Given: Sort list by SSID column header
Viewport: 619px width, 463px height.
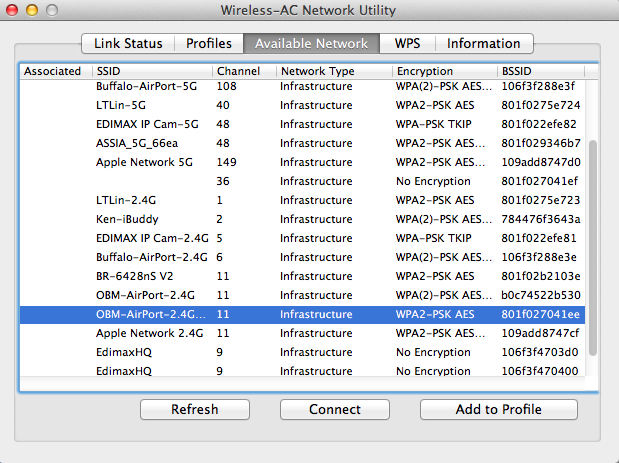Looking at the screenshot, I should tap(153, 71).
